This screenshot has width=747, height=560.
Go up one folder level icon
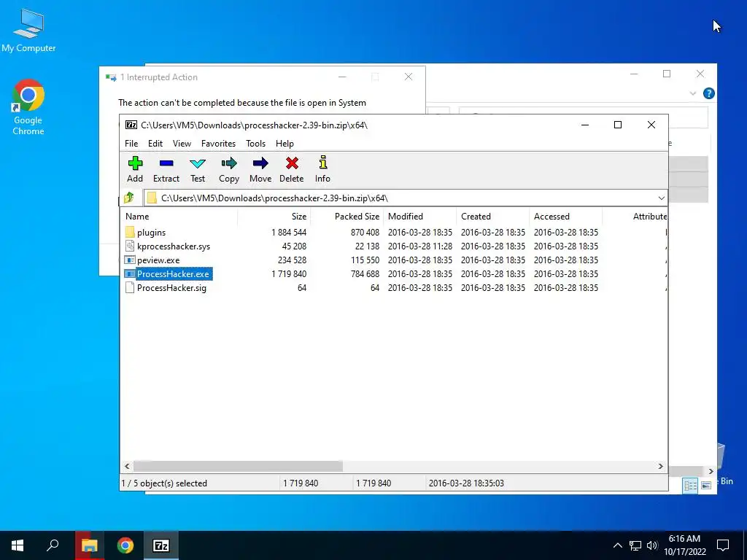128,198
